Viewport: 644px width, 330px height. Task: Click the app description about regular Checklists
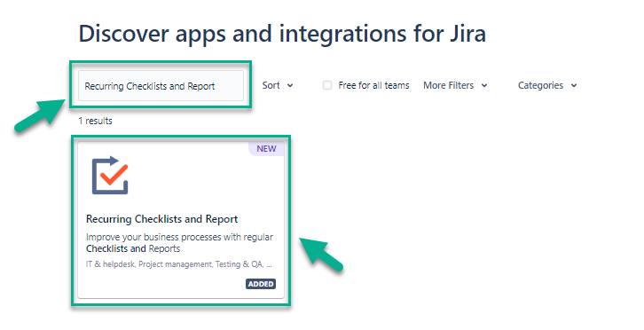coord(179,243)
